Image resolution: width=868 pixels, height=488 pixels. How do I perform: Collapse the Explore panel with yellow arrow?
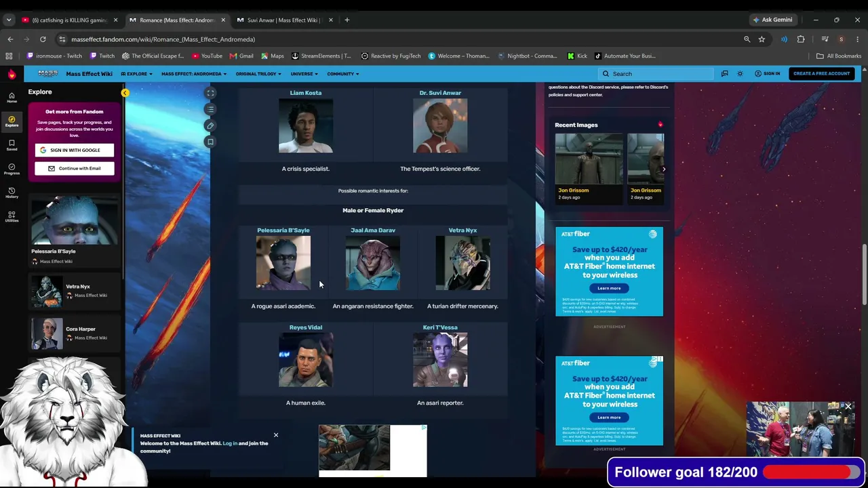(x=125, y=92)
